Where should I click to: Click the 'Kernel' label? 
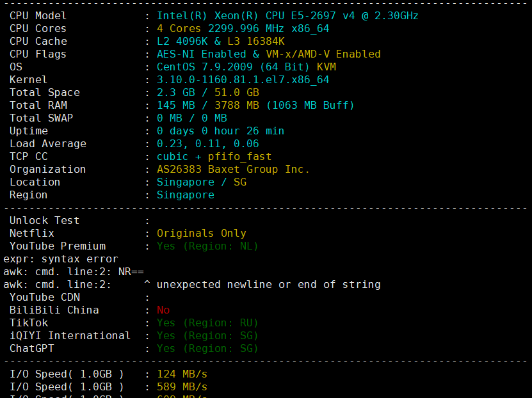coord(29,80)
